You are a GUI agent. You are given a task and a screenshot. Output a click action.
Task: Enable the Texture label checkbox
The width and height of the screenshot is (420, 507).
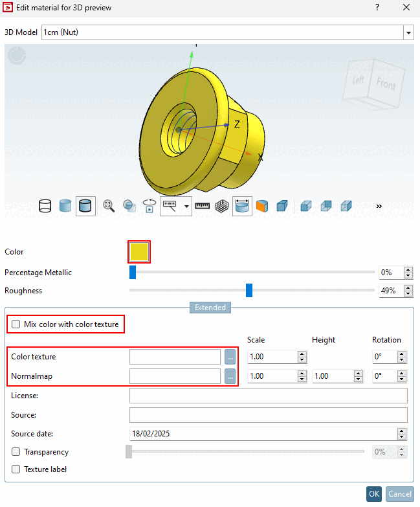pos(16,469)
